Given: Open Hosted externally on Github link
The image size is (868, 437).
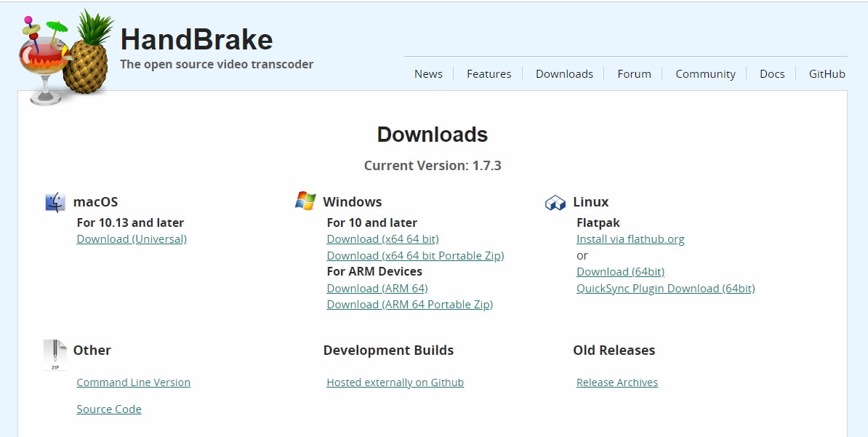Looking at the screenshot, I should [395, 382].
